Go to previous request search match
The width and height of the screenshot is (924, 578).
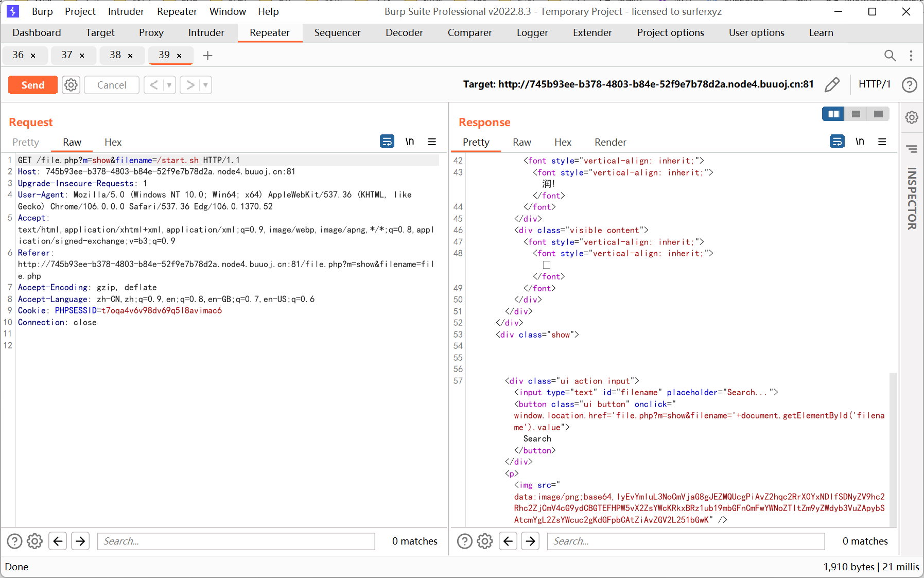coord(58,541)
